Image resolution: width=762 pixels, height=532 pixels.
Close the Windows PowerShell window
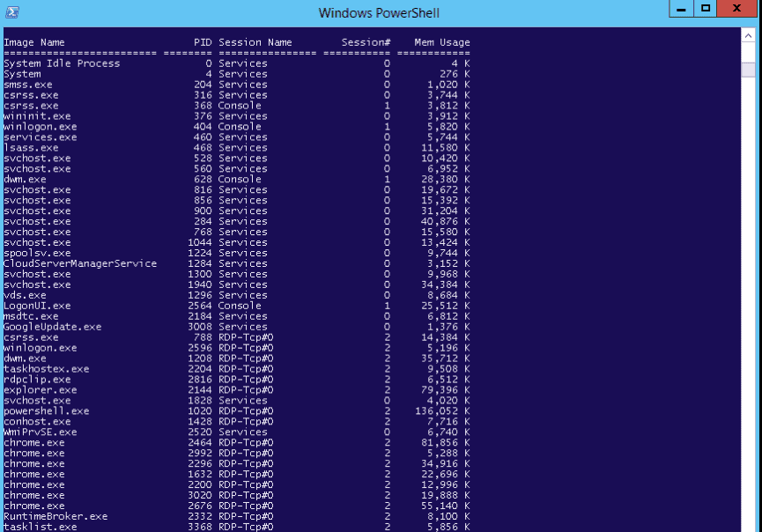(736, 9)
